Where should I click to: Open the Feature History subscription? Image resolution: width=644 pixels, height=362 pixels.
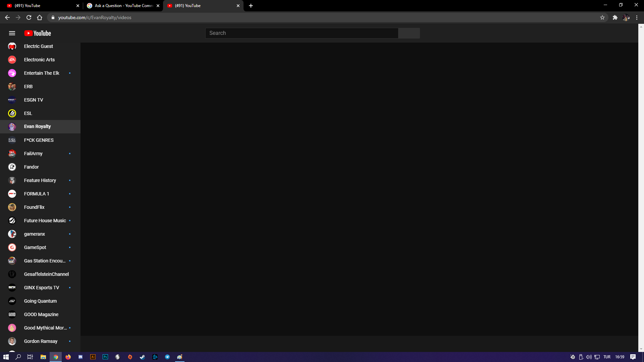coord(40,180)
